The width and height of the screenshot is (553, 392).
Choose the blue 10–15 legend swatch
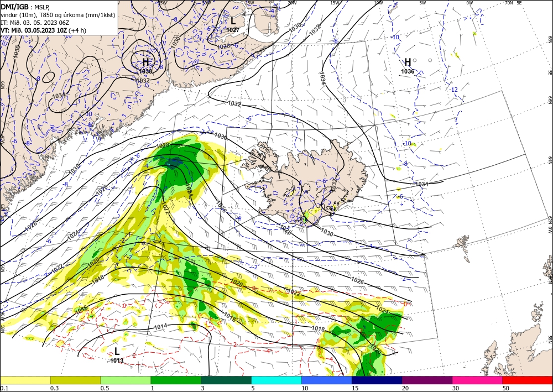(327, 380)
